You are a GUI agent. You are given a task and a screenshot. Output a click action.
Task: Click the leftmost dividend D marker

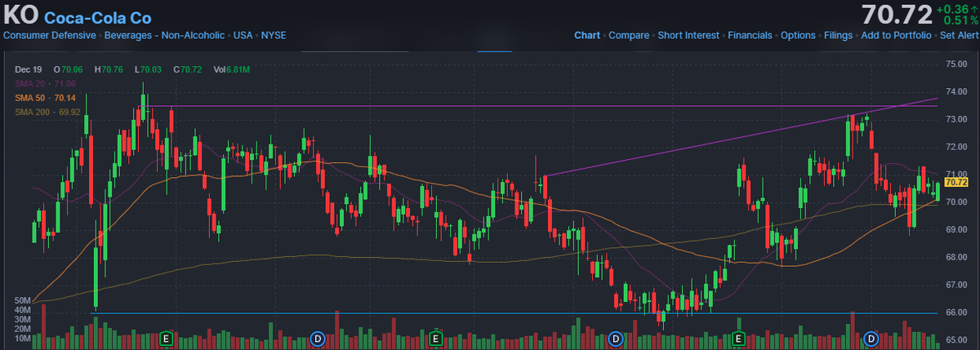point(318,337)
